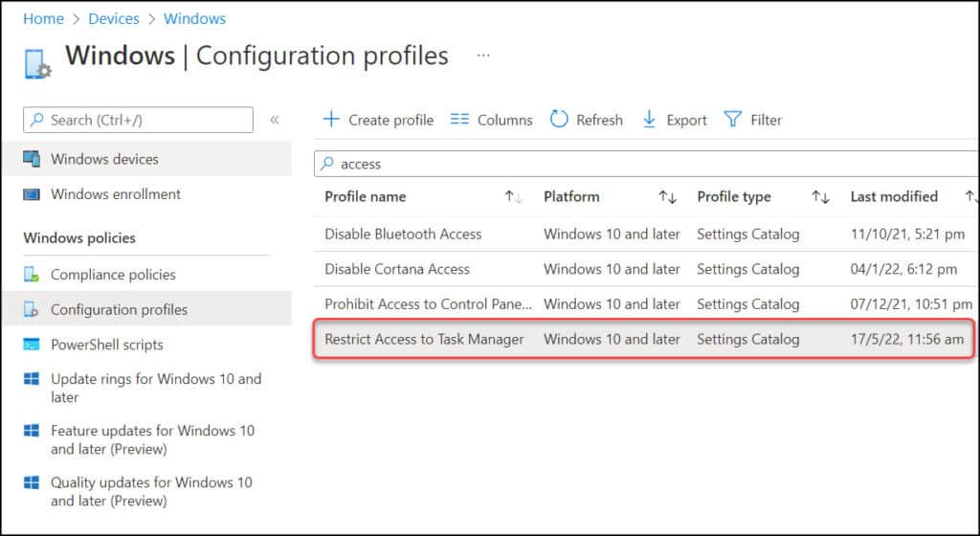Viewport: 980px width, 536px height.
Task: Go to Devices breadcrumb link
Action: [114, 19]
